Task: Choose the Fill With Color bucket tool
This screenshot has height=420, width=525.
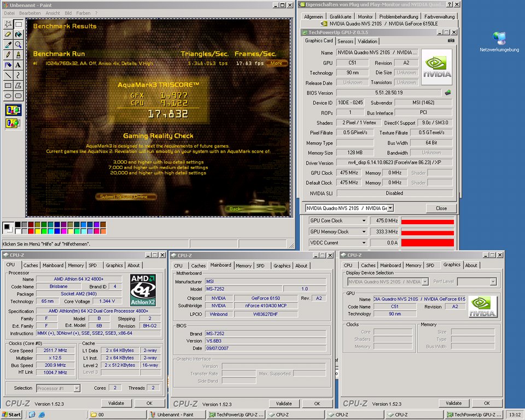Action: point(19,34)
